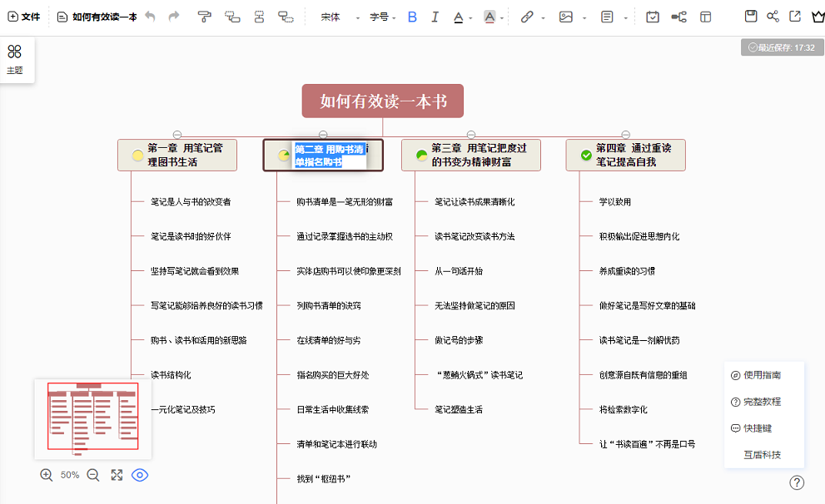Click the save disk icon
Image resolution: width=825 pixels, height=504 pixels.
click(x=751, y=17)
